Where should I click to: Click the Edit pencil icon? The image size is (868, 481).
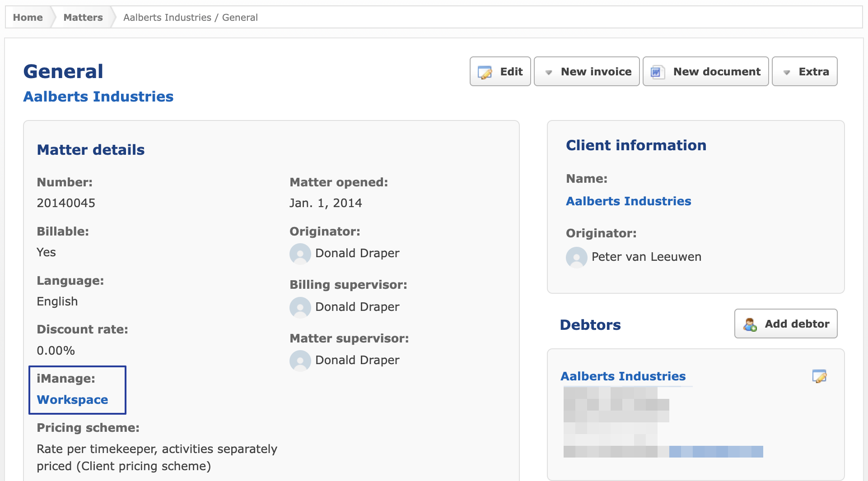[x=485, y=72]
